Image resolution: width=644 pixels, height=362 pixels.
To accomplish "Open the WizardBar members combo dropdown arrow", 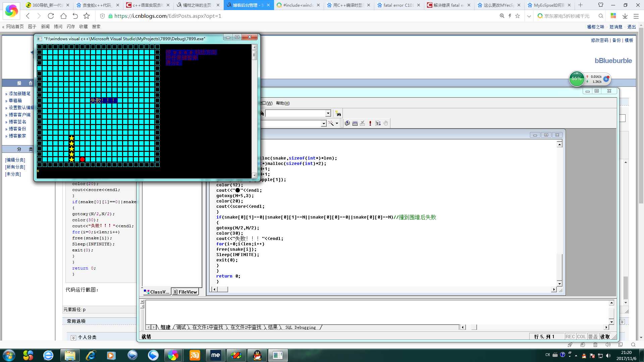I will pyautogui.click(x=324, y=123).
